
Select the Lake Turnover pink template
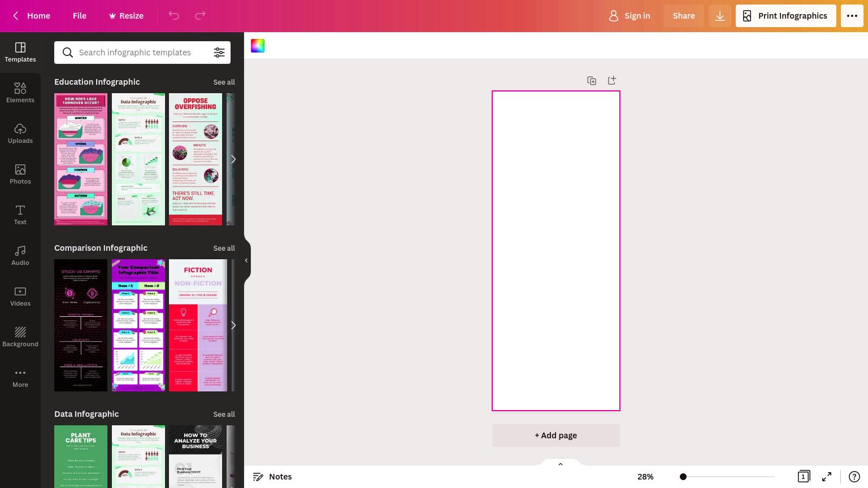click(x=81, y=159)
